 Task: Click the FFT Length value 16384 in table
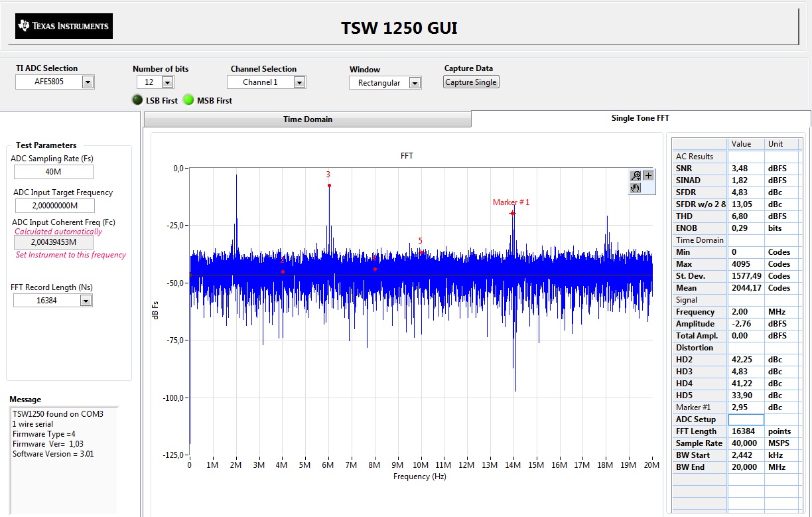coord(742,431)
